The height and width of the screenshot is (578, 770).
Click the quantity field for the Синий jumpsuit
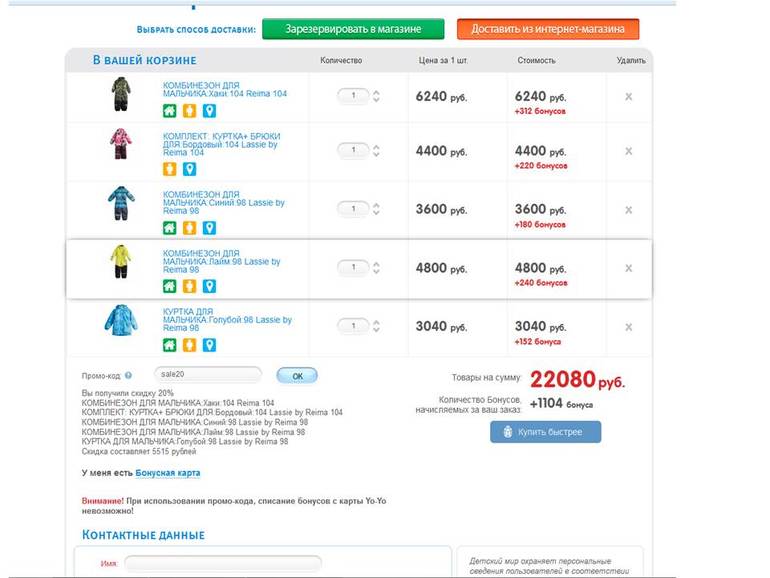click(x=352, y=209)
